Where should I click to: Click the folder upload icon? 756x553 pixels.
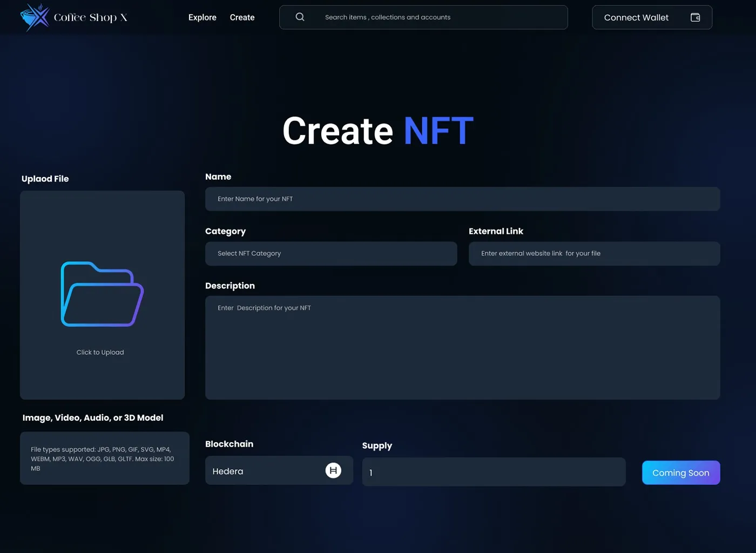[102, 294]
